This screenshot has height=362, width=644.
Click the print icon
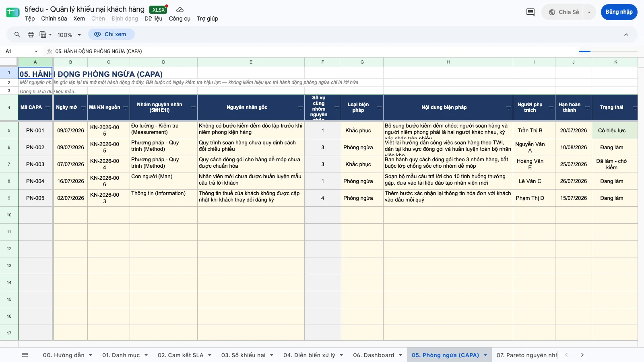(x=31, y=35)
